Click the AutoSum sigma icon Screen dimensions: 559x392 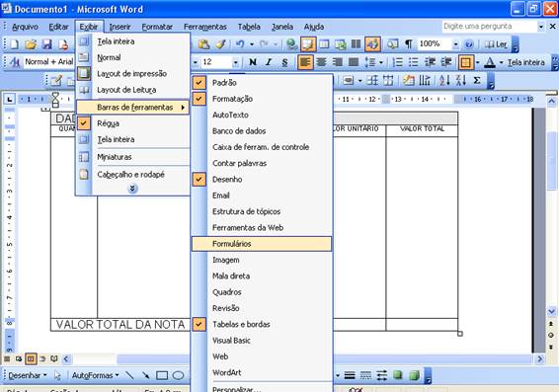477,81
